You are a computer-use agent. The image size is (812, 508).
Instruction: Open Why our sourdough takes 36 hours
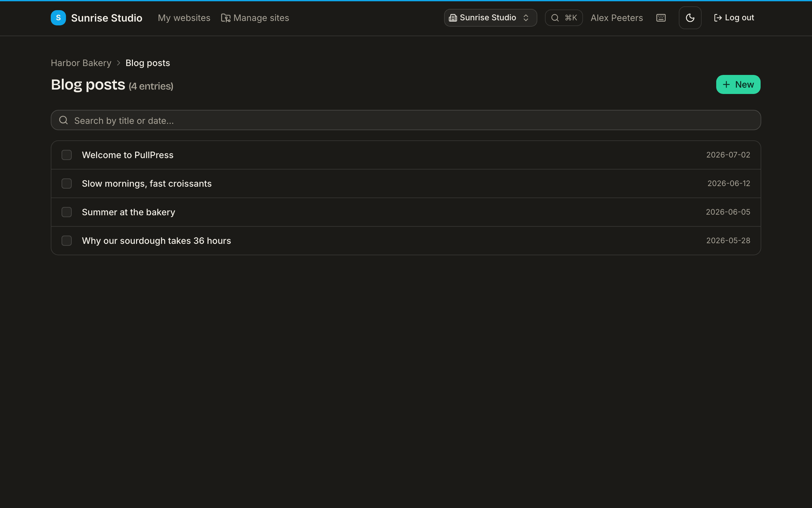pyautogui.click(x=156, y=241)
